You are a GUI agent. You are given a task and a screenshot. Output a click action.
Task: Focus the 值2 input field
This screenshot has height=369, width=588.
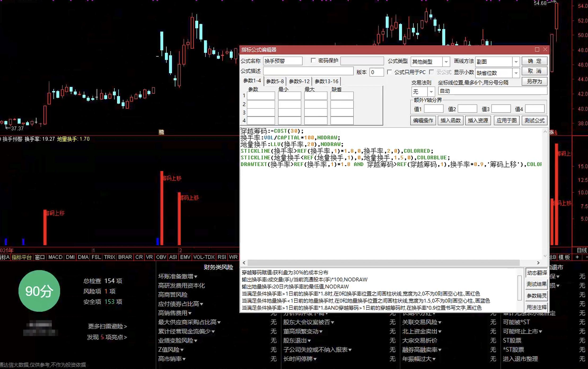[x=467, y=109]
